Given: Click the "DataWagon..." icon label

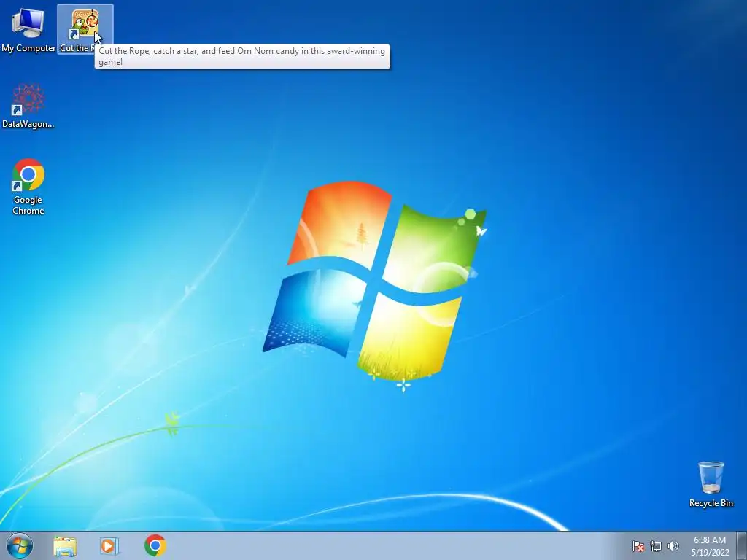Looking at the screenshot, I should point(28,124).
